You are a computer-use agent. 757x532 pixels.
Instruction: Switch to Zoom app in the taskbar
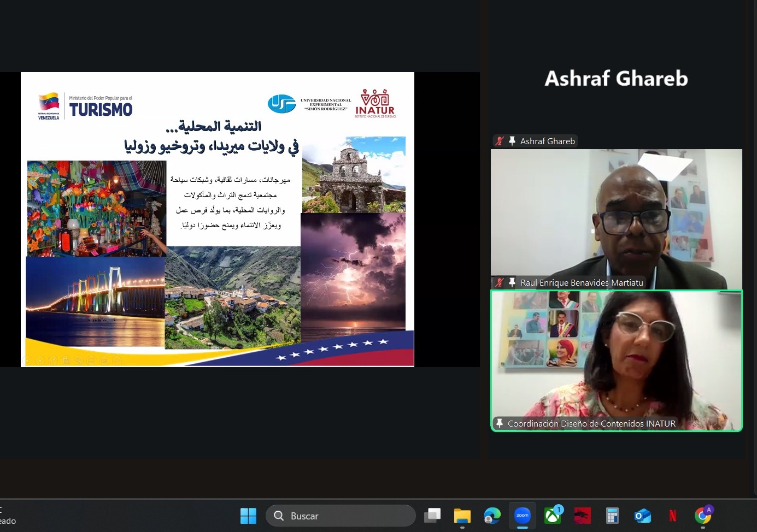point(523,516)
